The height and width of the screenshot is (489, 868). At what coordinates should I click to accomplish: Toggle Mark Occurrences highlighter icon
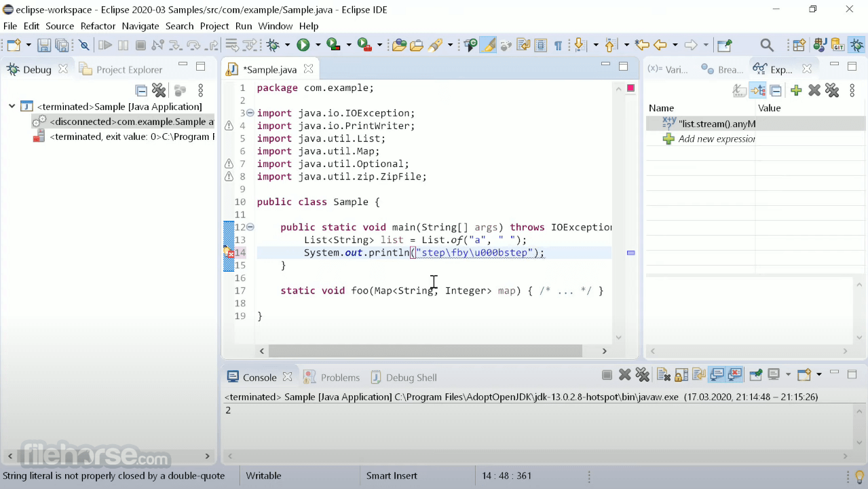tap(488, 46)
